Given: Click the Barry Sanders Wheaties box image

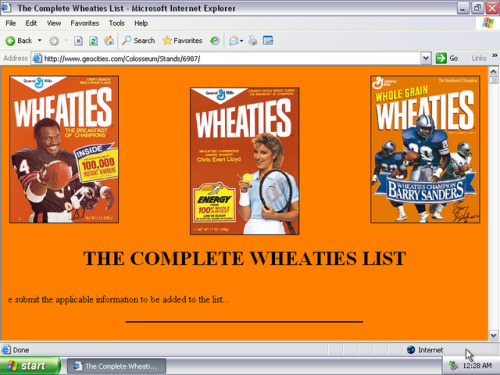Looking at the screenshot, I should [425, 149].
